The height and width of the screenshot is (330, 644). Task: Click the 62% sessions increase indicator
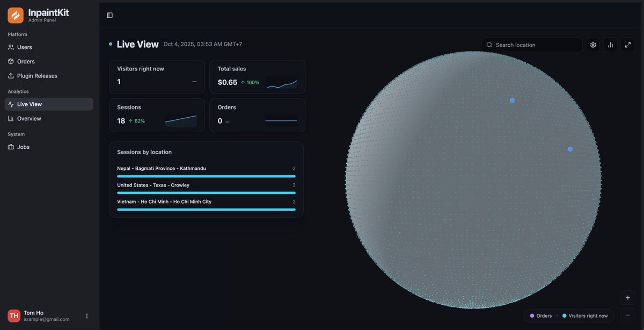[137, 121]
